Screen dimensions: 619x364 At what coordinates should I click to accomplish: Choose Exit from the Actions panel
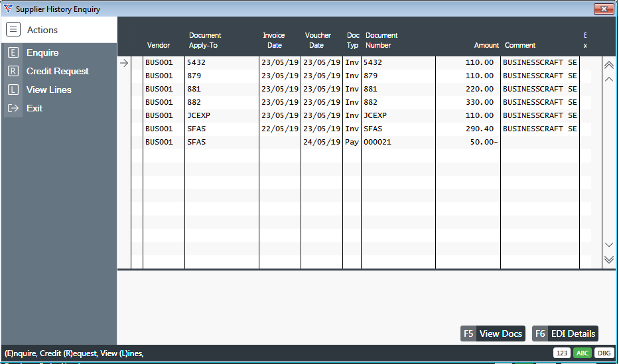pyautogui.click(x=34, y=108)
